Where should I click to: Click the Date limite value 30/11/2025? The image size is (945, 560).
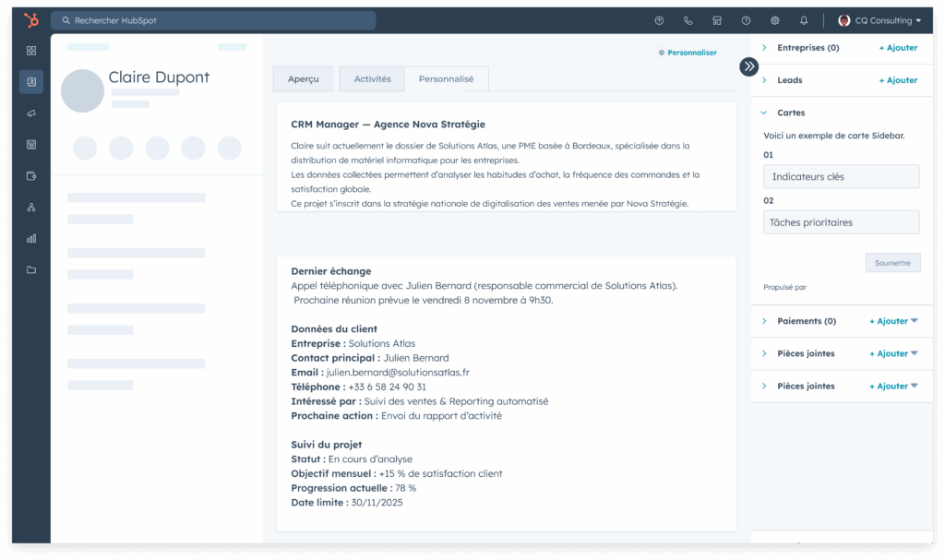click(x=377, y=503)
